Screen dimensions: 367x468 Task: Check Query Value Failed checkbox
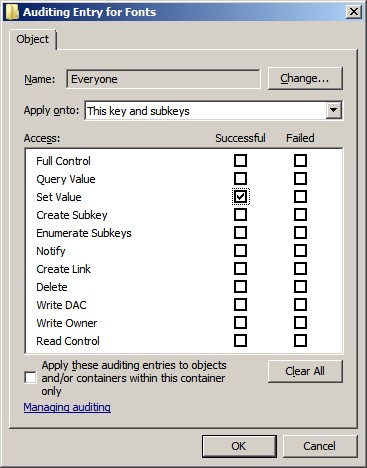pos(300,179)
